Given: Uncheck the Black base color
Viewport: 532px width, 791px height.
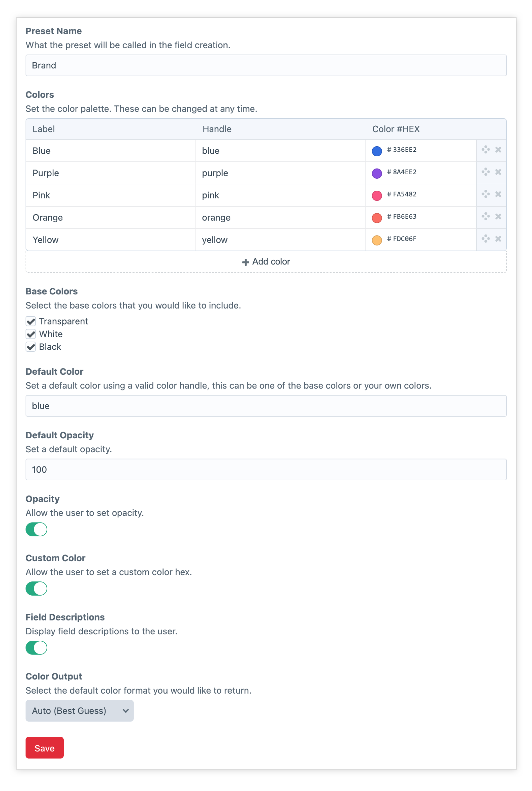Looking at the screenshot, I should pyautogui.click(x=31, y=347).
